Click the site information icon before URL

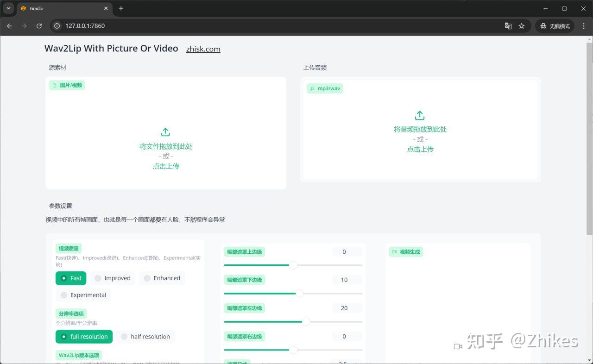coord(57,26)
